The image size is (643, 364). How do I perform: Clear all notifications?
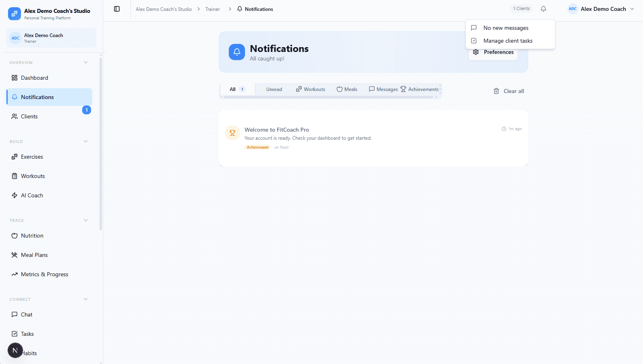(x=509, y=91)
